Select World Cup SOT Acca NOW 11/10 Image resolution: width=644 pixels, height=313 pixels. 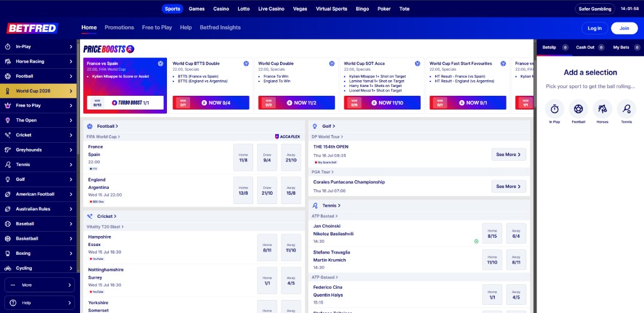pyautogui.click(x=382, y=103)
